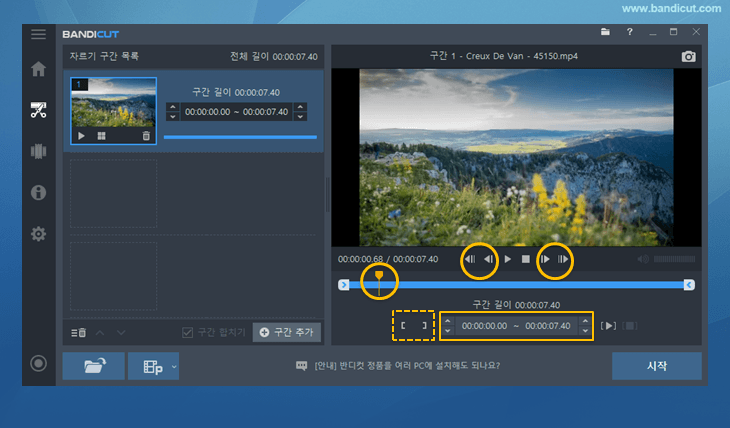
Task: Open the Join mode sidebar icon
Action: pyautogui.click(x=38, y=151)
